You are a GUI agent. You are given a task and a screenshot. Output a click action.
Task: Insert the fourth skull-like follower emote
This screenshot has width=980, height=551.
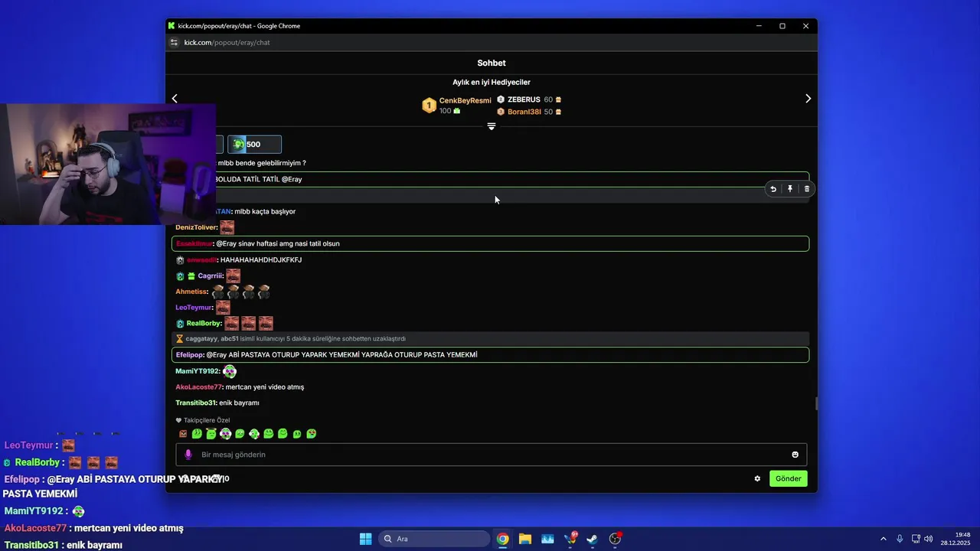pos(225,434)
